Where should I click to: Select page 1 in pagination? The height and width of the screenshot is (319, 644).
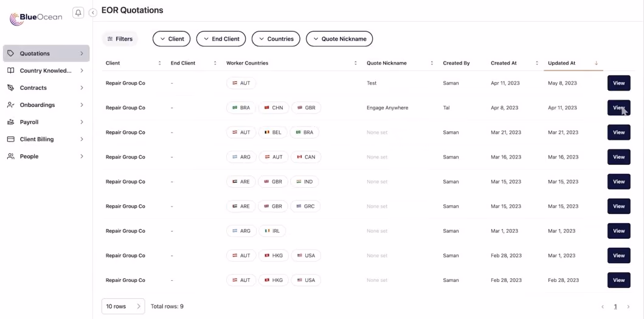tap(615, 307)
